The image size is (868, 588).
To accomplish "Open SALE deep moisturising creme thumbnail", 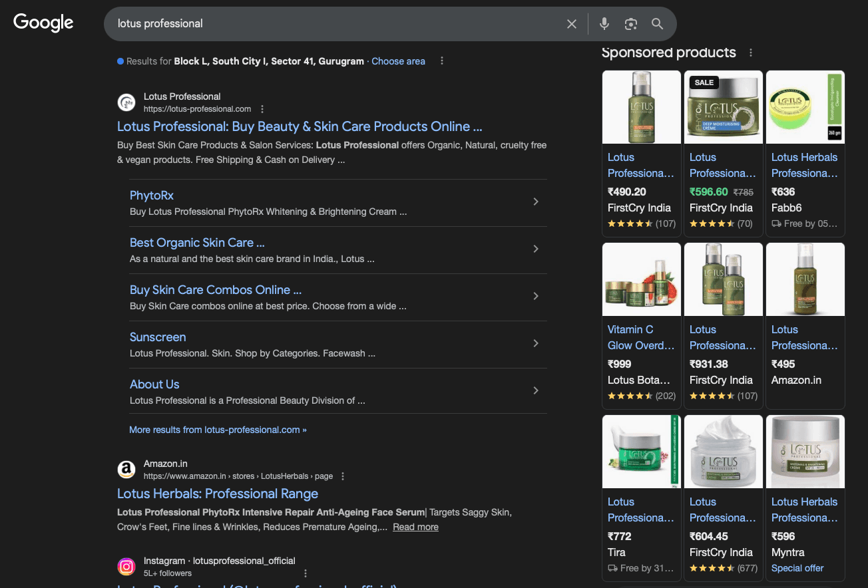I will 724,107.
